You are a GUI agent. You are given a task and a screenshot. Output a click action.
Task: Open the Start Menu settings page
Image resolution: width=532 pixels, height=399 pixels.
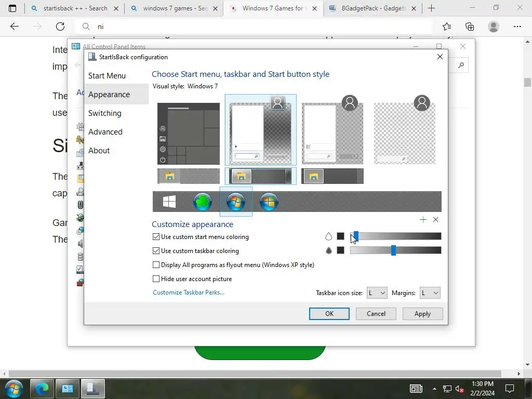(x=107, y=76)
